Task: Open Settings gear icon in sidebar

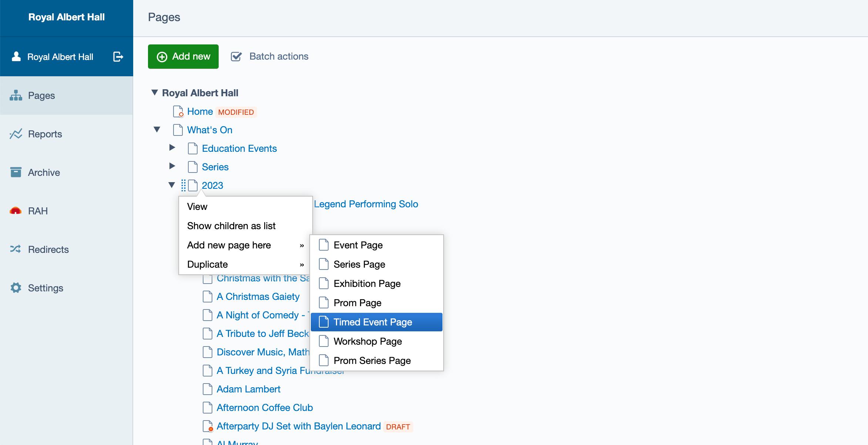Action: coord(16,288)
